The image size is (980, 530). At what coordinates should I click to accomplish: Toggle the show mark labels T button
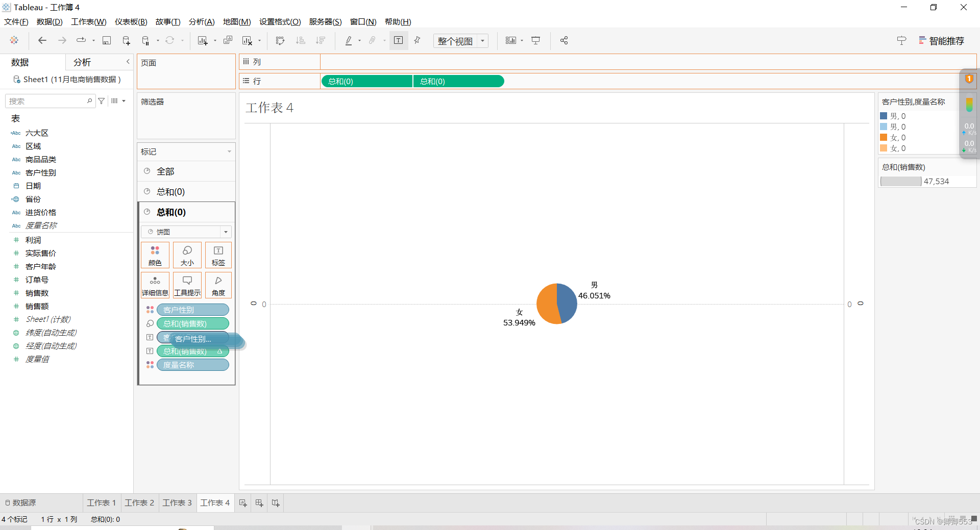tap(399, 40)
